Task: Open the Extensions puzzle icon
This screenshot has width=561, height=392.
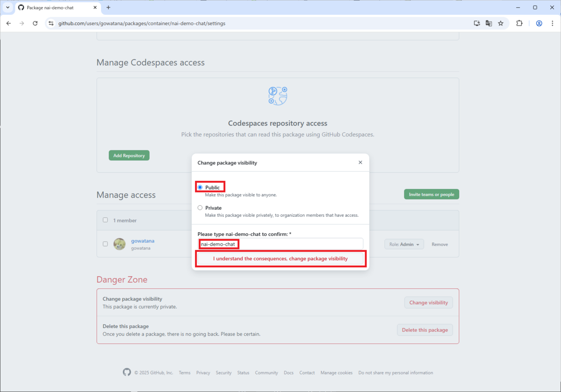Action: click(519, 23)
